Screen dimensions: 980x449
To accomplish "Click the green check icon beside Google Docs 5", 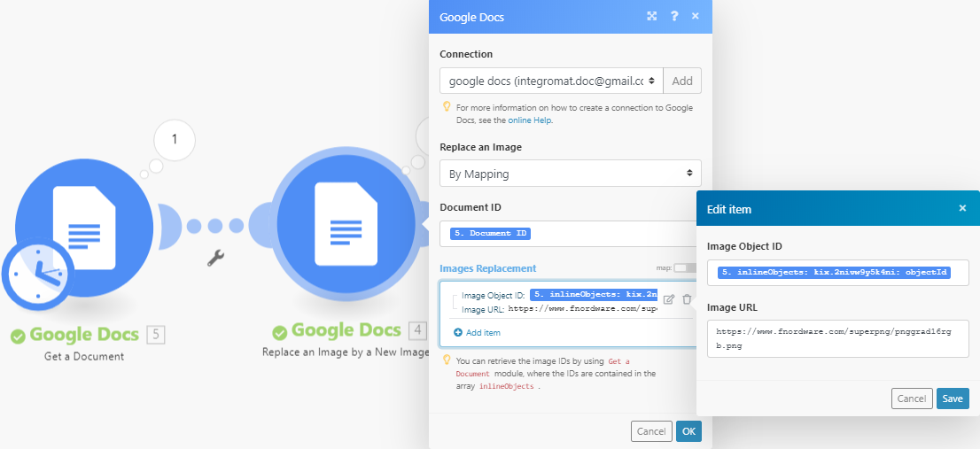I will click(x=18, y=336).
